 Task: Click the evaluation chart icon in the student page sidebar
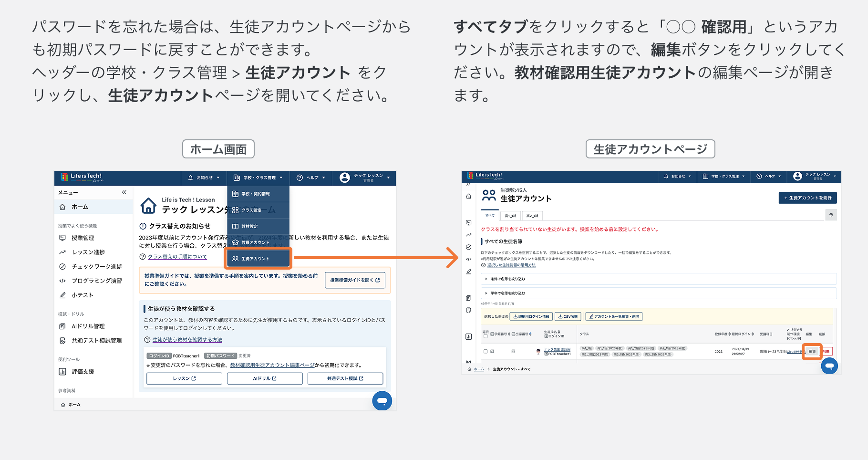[x=468, y=336]
